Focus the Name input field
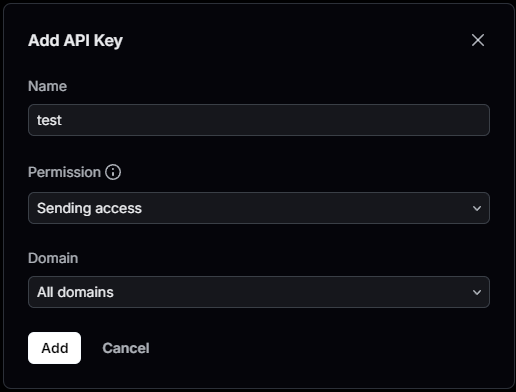The image size is (516, 392). tap(259, 120)
